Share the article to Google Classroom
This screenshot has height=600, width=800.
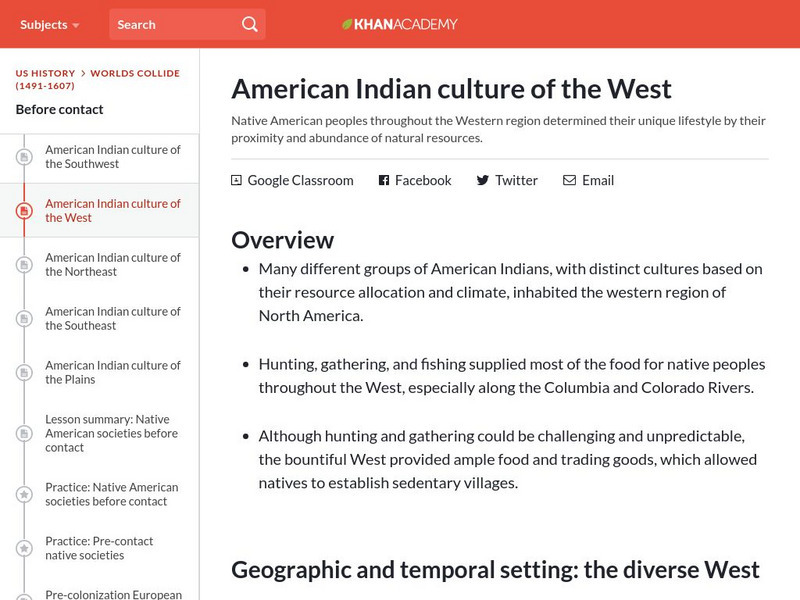[x=300, y=181]
